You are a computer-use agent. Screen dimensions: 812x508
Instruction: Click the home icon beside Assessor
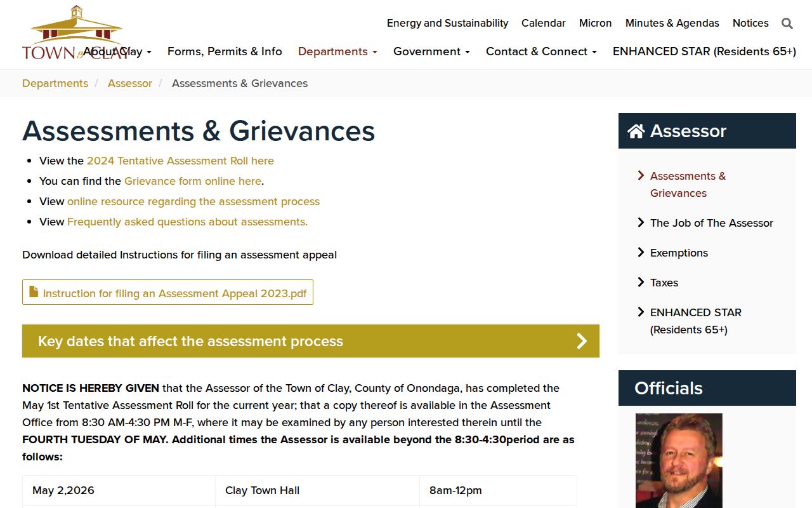[636, 131]
